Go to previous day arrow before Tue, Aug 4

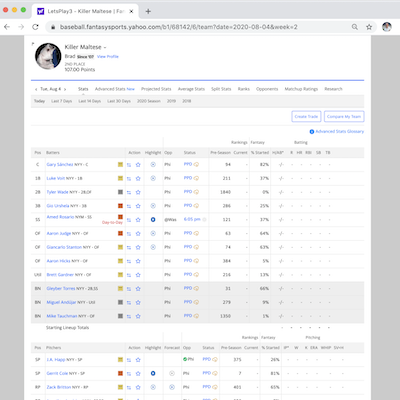36,89
